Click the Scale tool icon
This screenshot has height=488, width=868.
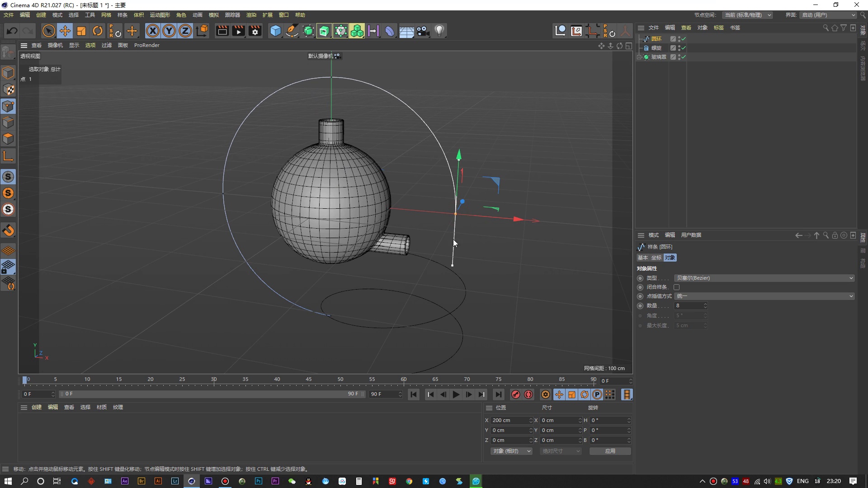point(81,31)
